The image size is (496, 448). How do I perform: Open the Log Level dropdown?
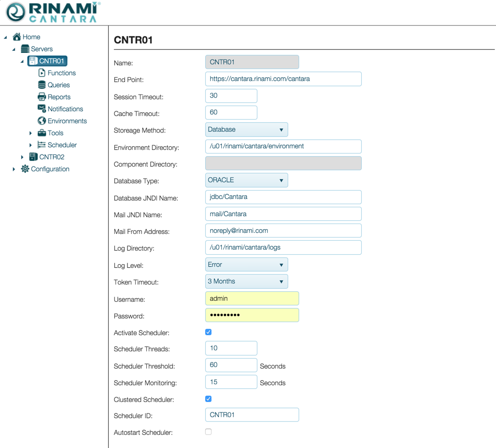[246, 265]
